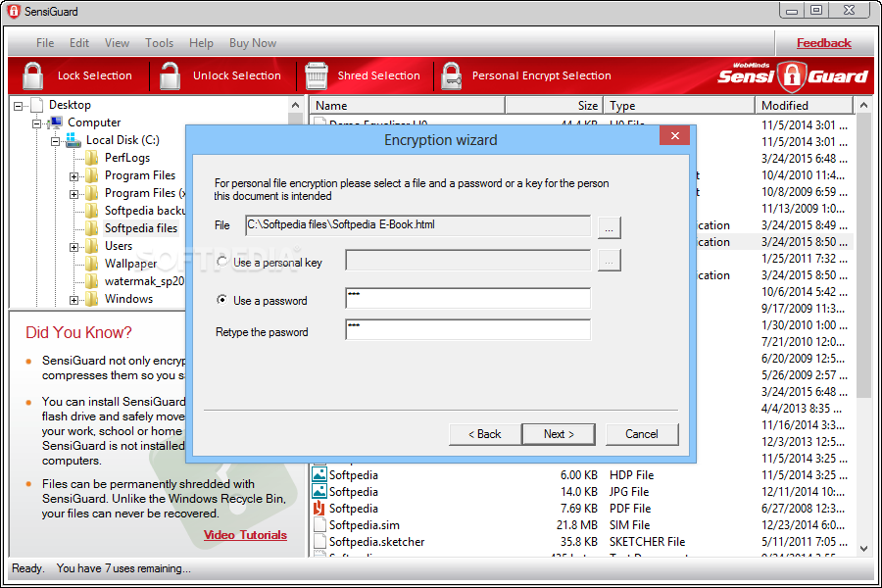The width and height of the screenshot is (882, 588).
Task: Click the Softpedia files folder icon
Action: tap(92, 228)
